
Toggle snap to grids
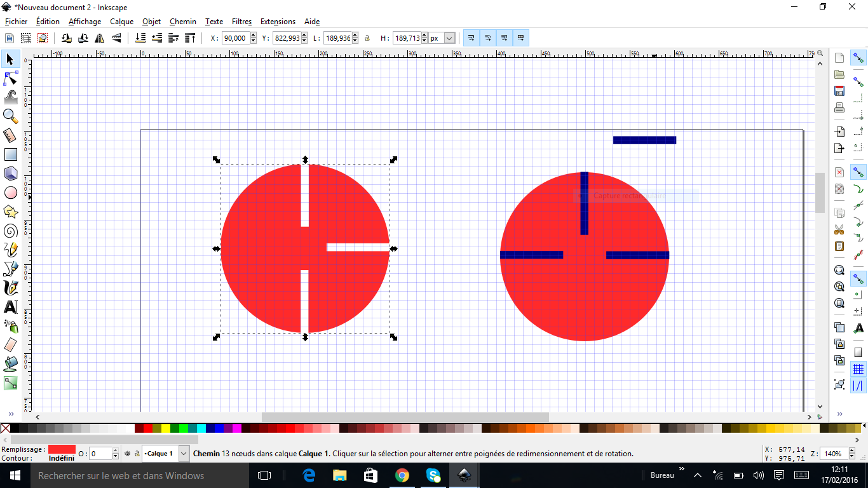[858, 369]
